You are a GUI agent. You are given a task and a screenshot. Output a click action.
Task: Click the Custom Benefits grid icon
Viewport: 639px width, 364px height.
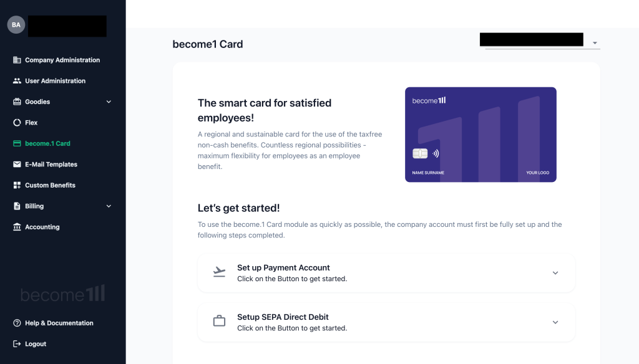(17, 185)
